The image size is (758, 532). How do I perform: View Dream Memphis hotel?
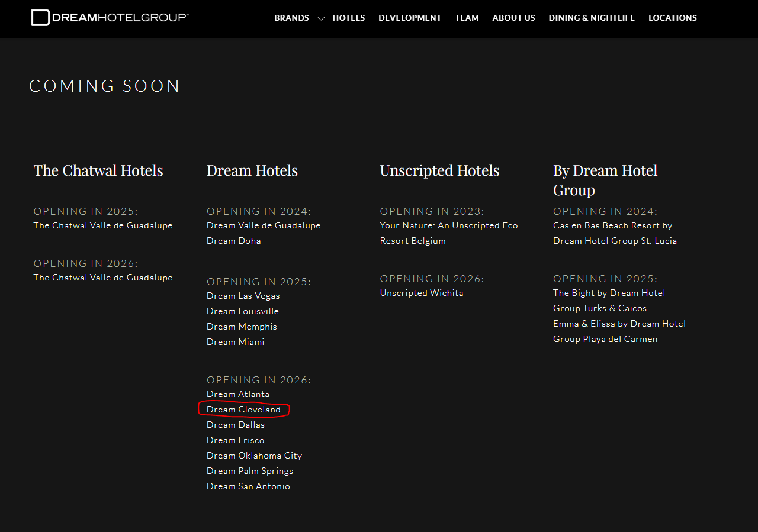[x=242, y=327]
